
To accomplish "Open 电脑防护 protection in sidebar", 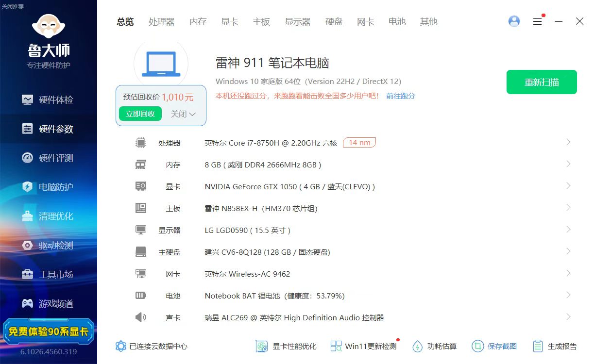I will [49, 187].
